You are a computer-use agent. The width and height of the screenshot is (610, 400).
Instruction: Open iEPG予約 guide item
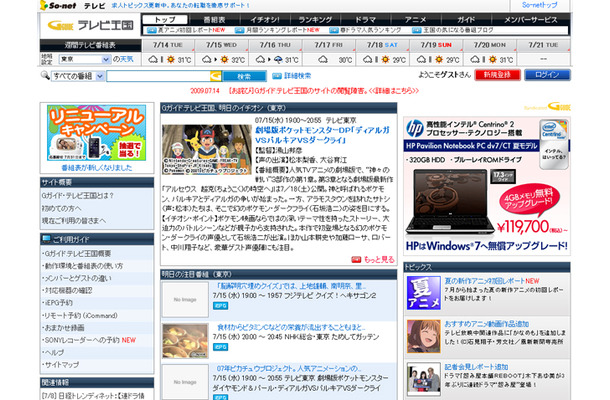[58, 303]
